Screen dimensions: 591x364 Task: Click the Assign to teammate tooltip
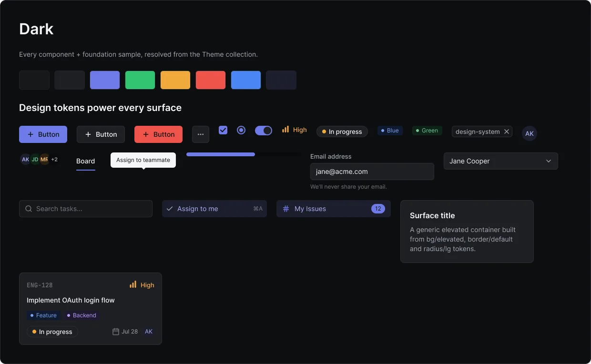143,160
